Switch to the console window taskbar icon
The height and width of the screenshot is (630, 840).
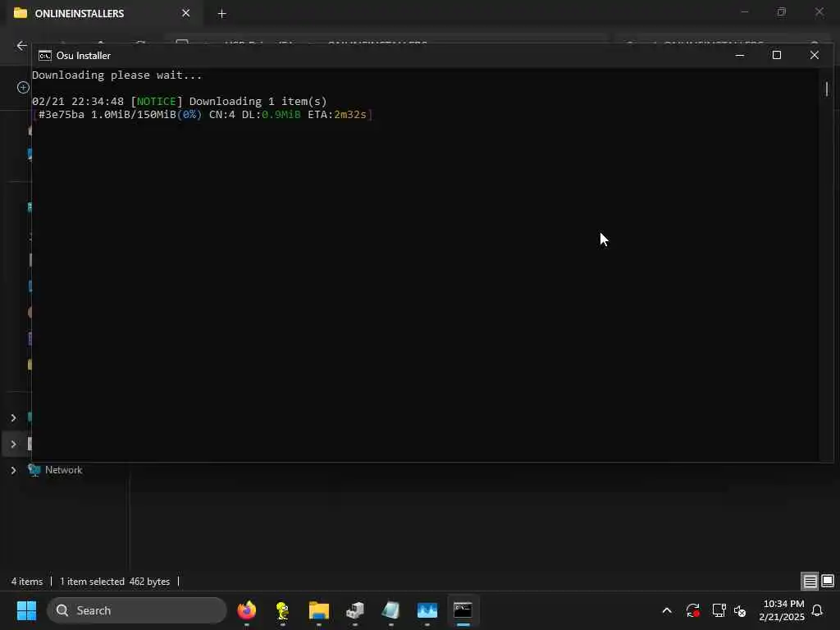[x=463, y=610]
